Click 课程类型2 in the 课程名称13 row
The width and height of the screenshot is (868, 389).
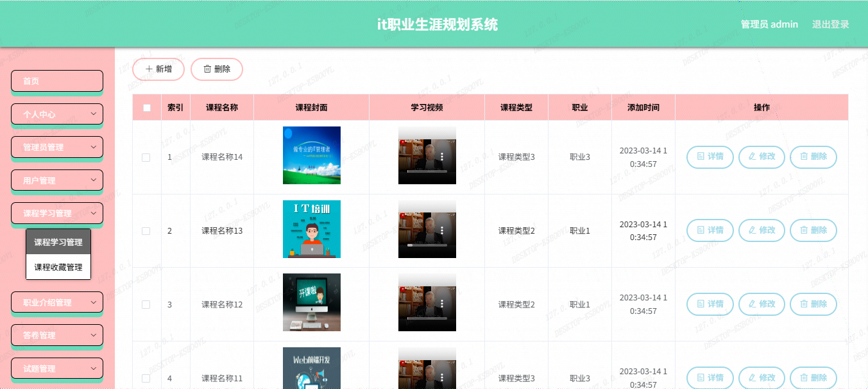(516, 231)
